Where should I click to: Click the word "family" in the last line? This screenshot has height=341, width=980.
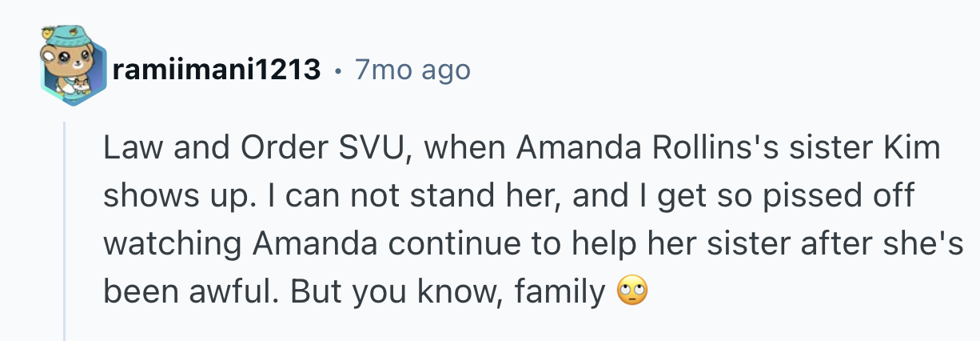(x=560, y=293)
